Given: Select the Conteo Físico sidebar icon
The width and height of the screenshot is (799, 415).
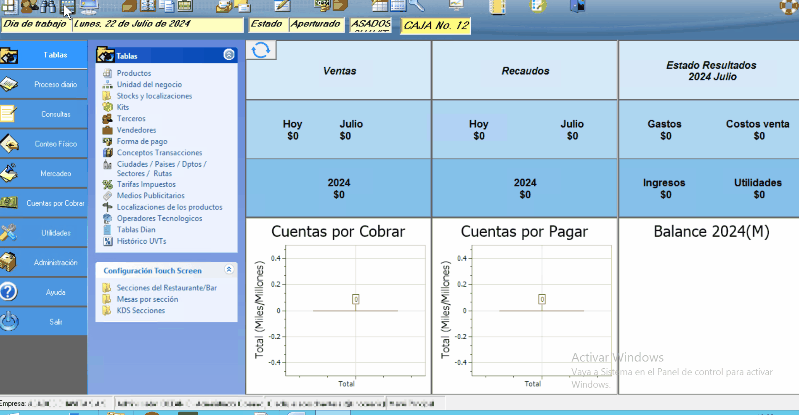Looking at the screenshot, I should pyautogui.click(x=9, y=144).
